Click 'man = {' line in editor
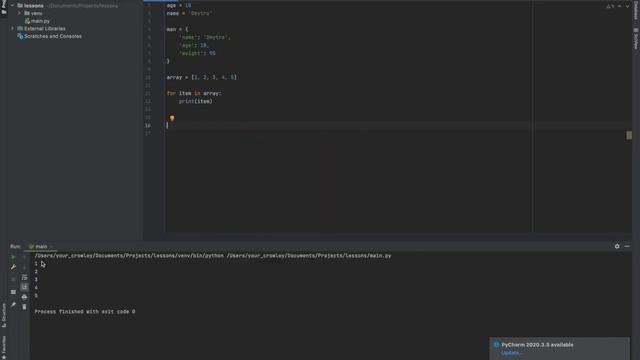 click(177, 29)
